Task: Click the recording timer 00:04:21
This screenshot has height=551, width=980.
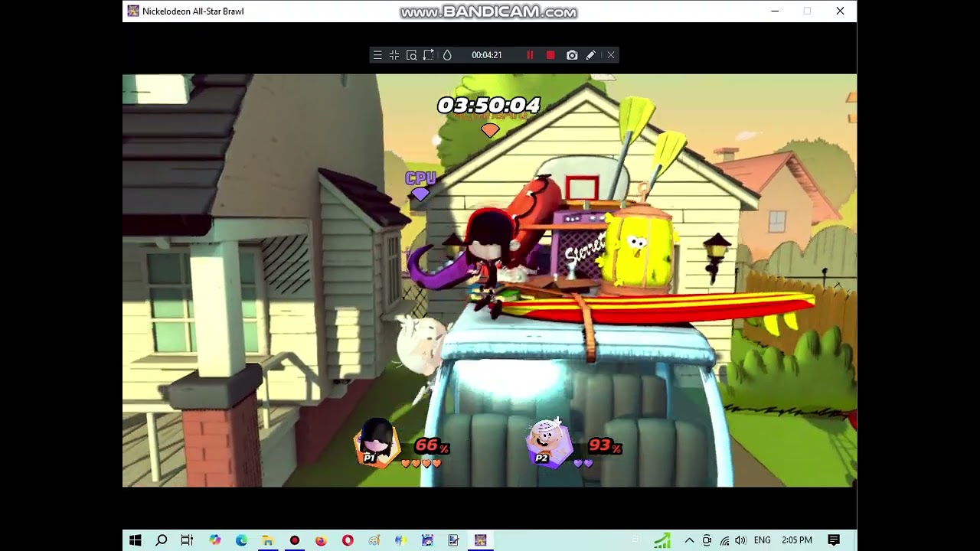Action: (x=487, y=55)
